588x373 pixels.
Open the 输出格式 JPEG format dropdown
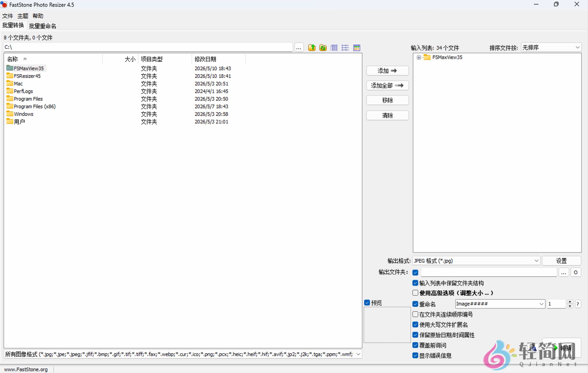[476, 261]
